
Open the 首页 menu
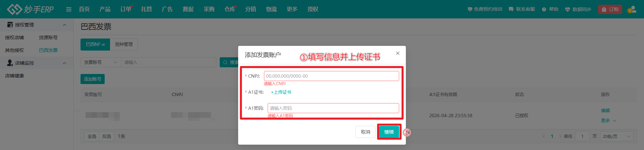click(84, 9)
